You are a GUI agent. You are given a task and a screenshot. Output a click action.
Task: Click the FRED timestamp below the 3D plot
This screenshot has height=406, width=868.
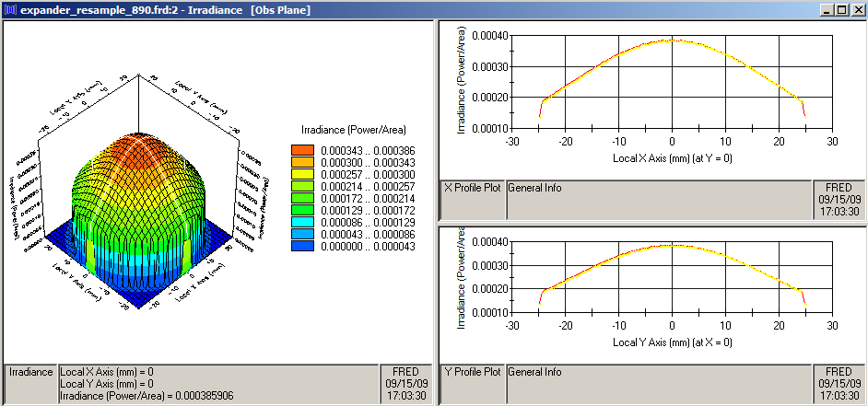pos(405,384)
